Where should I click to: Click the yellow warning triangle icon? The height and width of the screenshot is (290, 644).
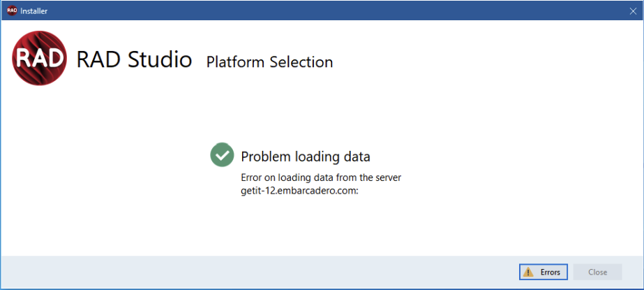pos(527,273)
